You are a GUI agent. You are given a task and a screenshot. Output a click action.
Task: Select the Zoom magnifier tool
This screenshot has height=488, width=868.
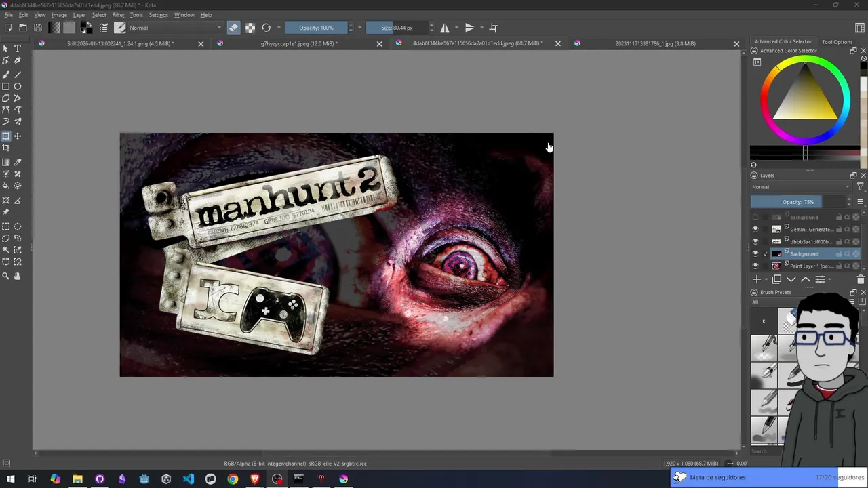(6, 276)
